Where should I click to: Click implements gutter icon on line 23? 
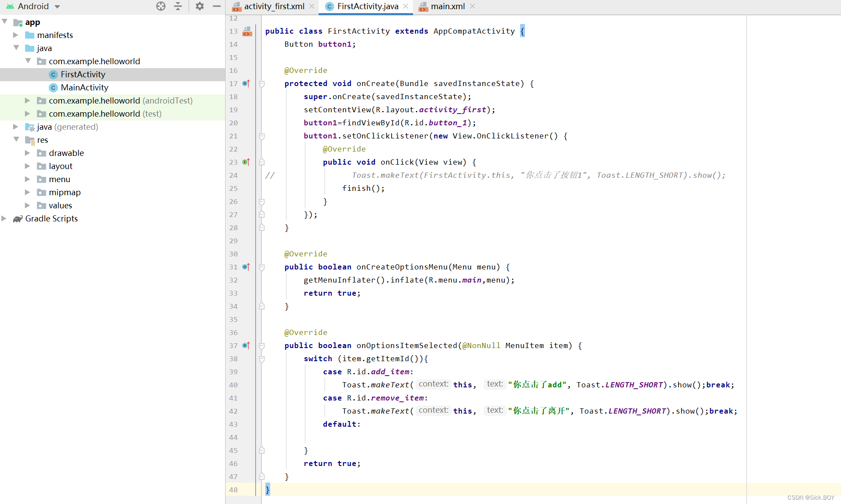246,162
